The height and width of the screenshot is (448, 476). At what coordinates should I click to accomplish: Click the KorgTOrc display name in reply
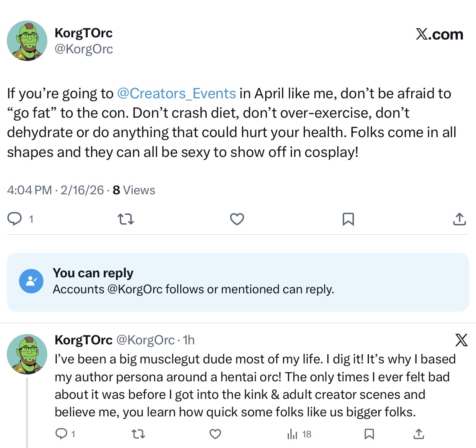[x=83, y=340]
